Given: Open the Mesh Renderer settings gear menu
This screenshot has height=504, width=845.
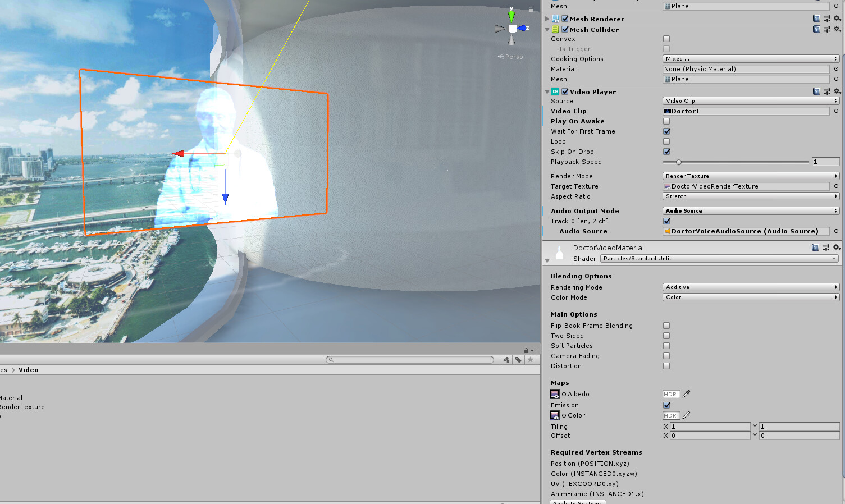Looking at the screenshot, I should point(837,18).
